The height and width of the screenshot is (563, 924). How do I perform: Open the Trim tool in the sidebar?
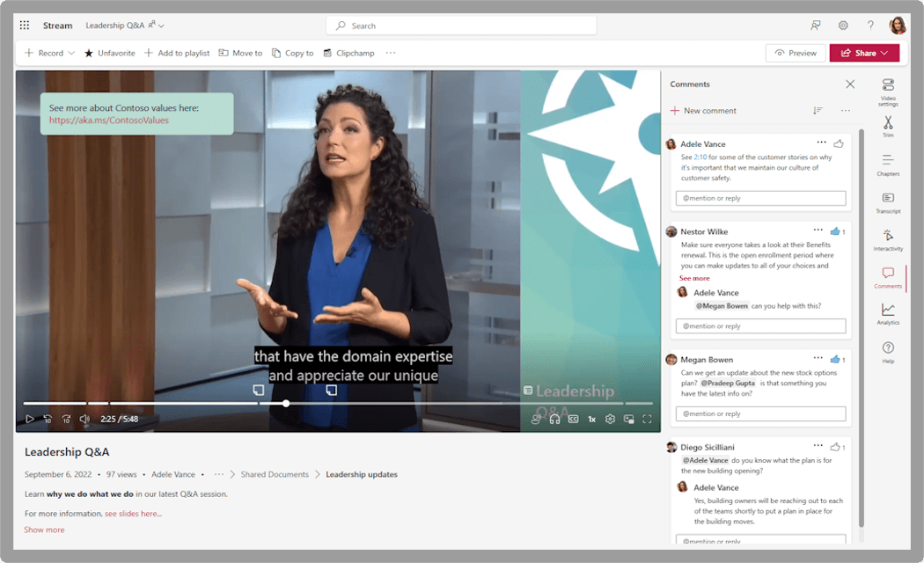[888, 123]
